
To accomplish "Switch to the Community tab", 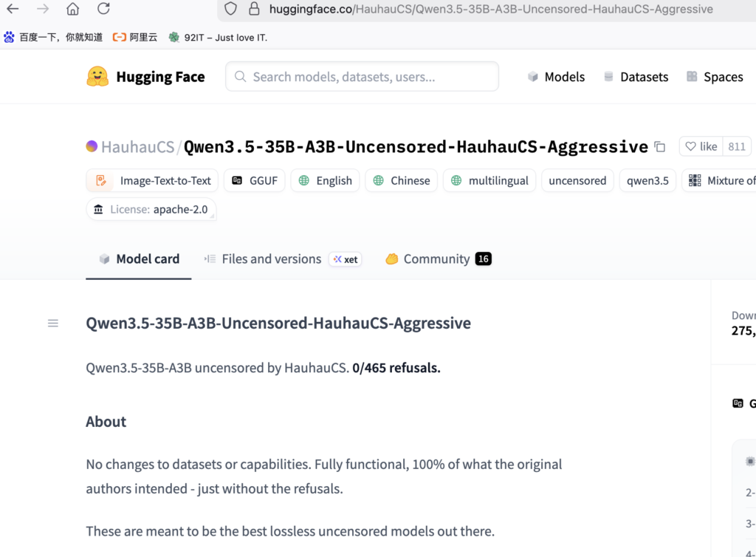I will click(437, 259).
